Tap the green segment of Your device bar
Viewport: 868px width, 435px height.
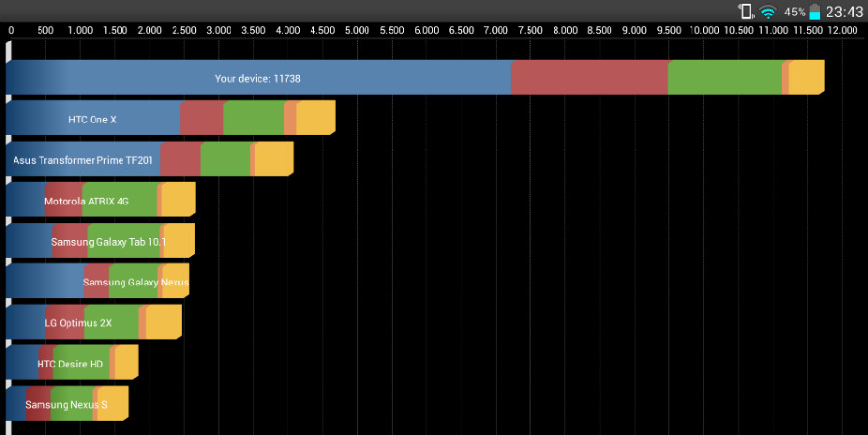725,77
